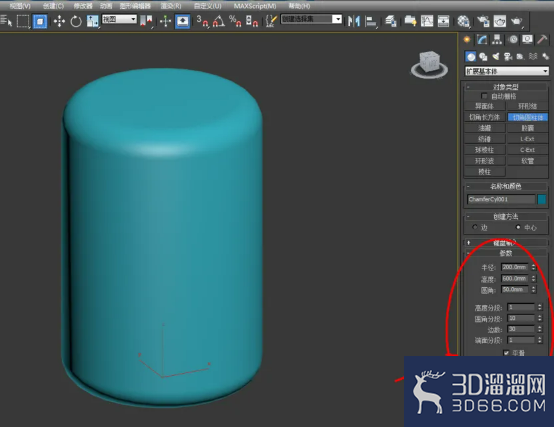This screenshot has height=427, width=554.
Task: Click the Use Pivot Point Center icon
Action: click(146, 21)
